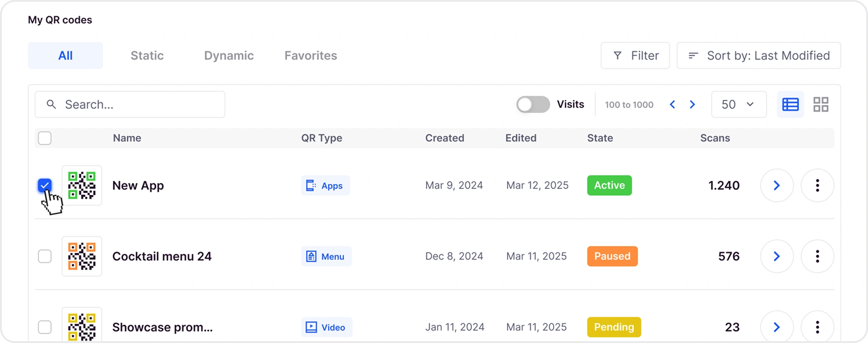Go to next page of results
Screen dimensions: 868x343
pyautogui.click(x=692, y=104)
